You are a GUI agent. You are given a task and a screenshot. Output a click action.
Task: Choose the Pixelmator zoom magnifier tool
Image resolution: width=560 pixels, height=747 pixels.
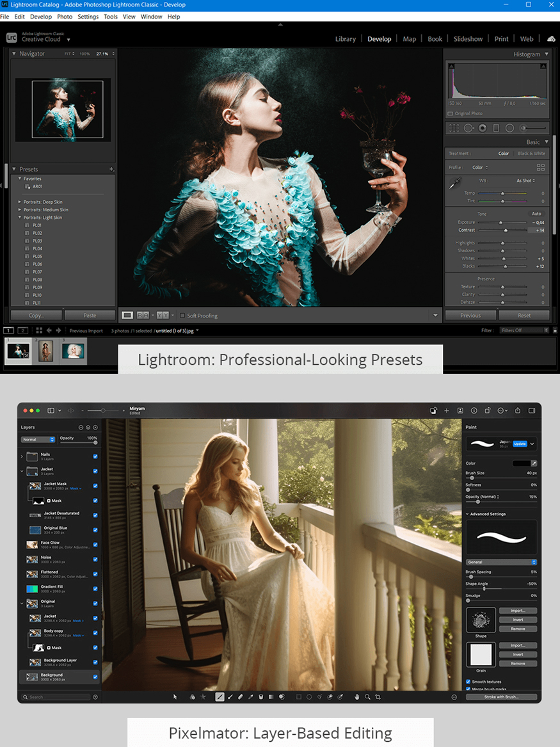click(x=367, y=696)
